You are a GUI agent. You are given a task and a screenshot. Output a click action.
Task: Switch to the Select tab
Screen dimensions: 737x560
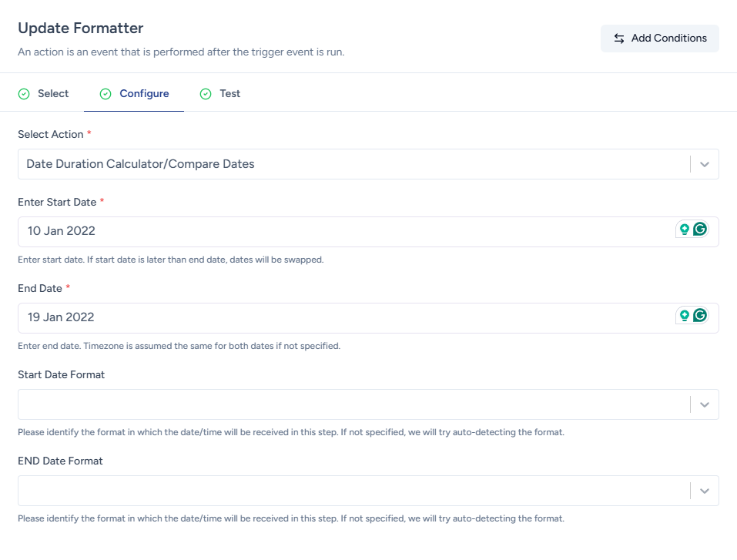[x=53, y=94]
